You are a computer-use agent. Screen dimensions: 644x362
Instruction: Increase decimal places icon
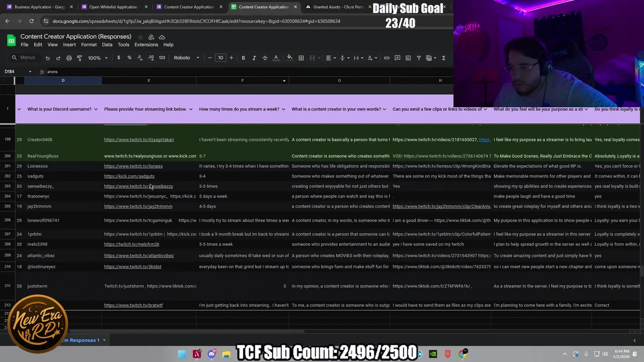151,58
